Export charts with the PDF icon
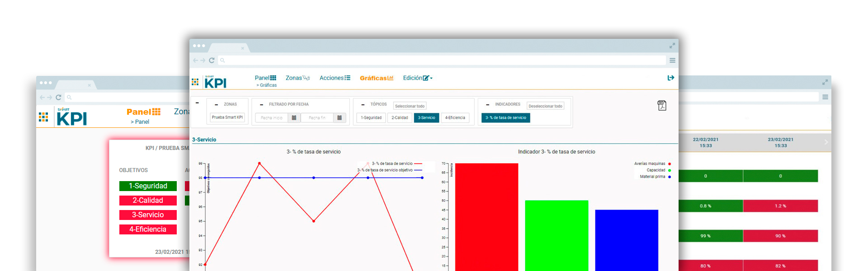The width and height of the screenshot is (868, 271). [x=662, y=105]
